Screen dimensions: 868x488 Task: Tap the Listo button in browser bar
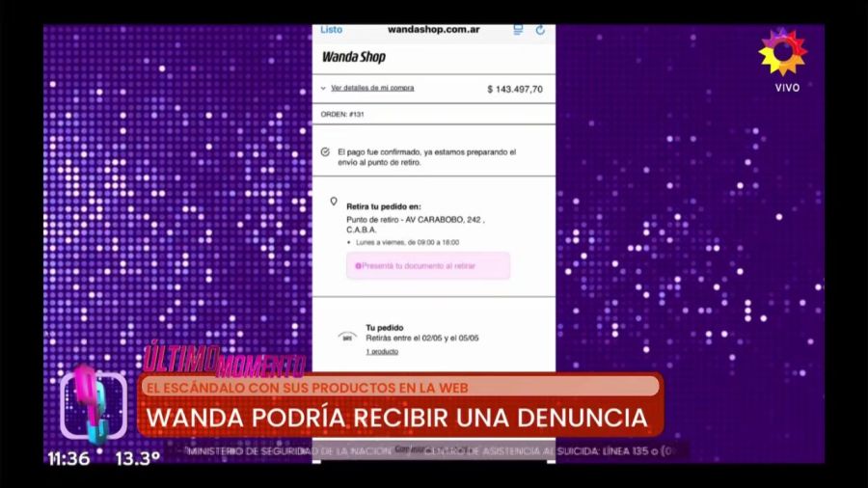331,30
